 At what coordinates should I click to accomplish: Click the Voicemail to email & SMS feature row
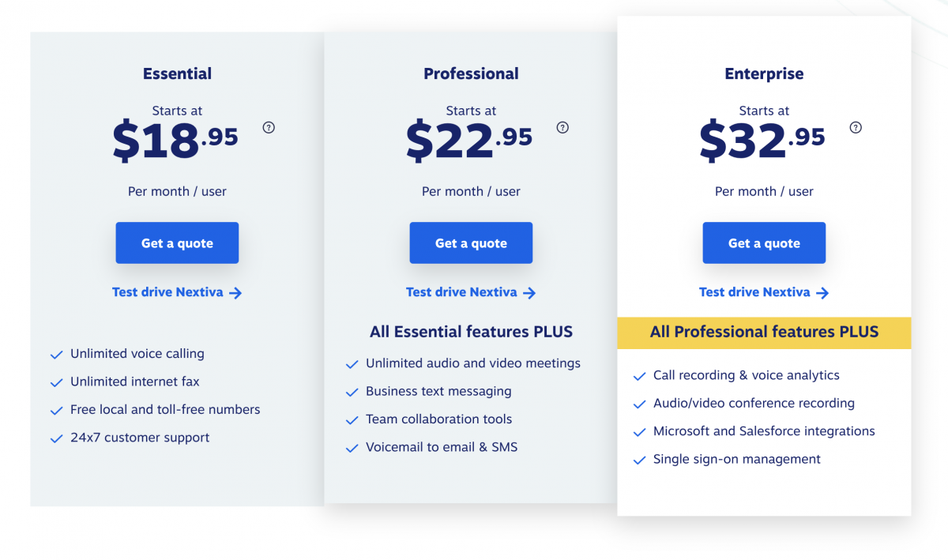[441, 446]
